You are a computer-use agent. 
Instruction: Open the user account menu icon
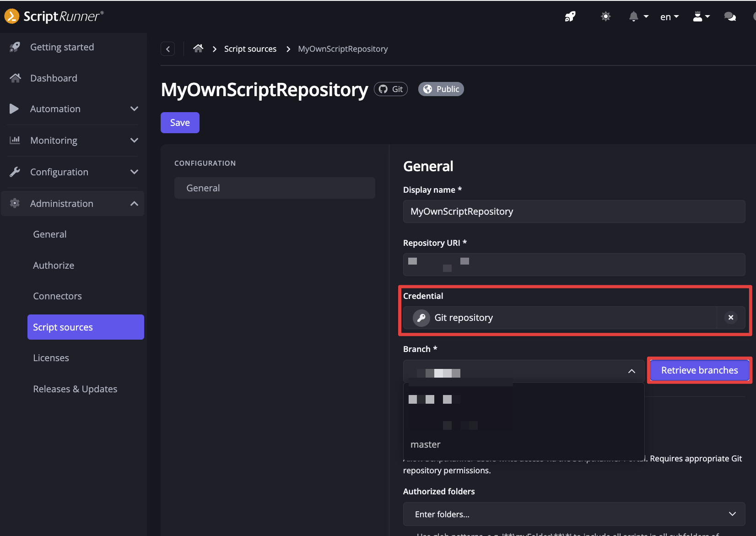[701, 17]
